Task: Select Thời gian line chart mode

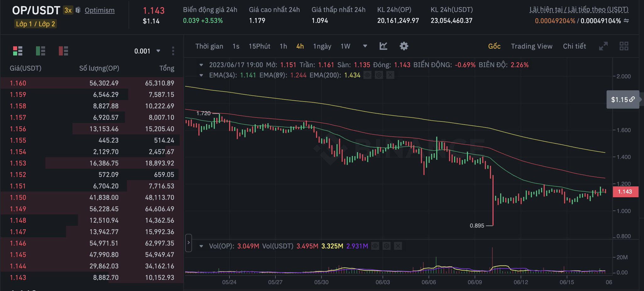Action: pos(209,46)
